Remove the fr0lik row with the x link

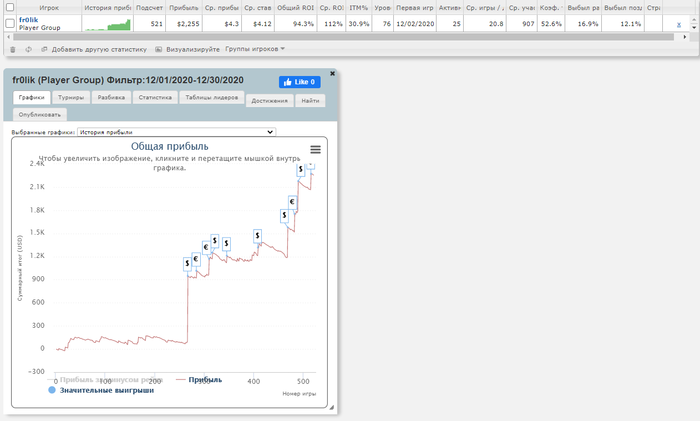679,25
